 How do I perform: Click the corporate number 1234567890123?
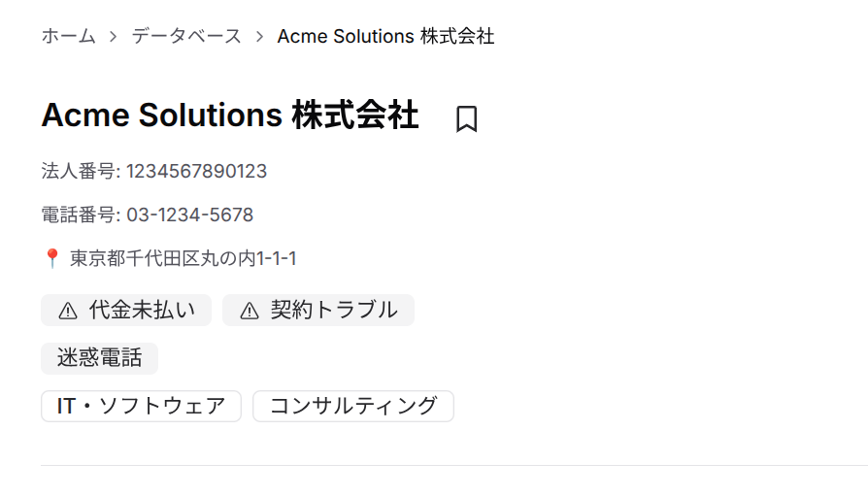(x=196, y=172)
